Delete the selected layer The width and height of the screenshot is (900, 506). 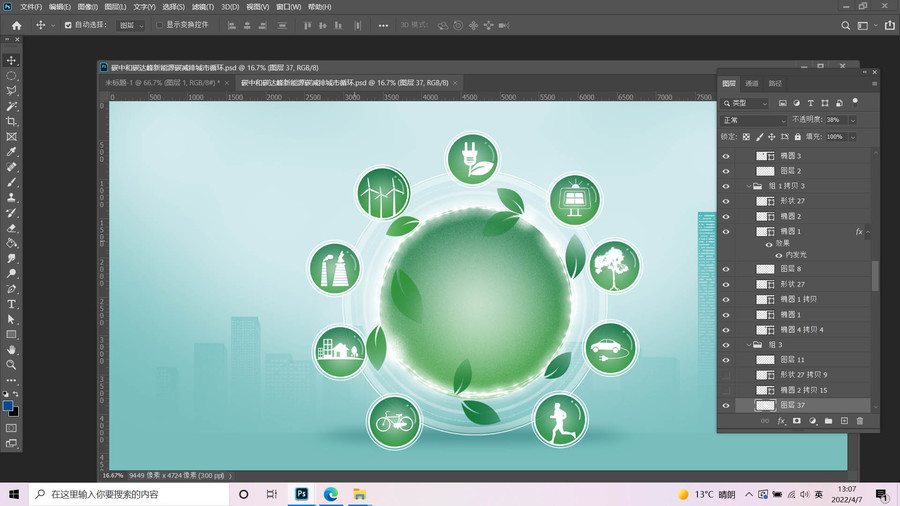[860, 421]
